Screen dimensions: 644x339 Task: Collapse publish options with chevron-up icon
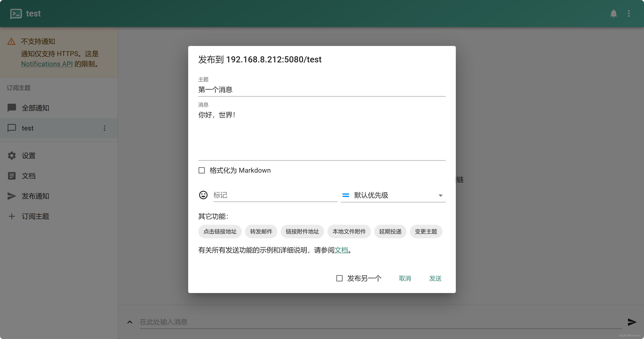[130, 322]
